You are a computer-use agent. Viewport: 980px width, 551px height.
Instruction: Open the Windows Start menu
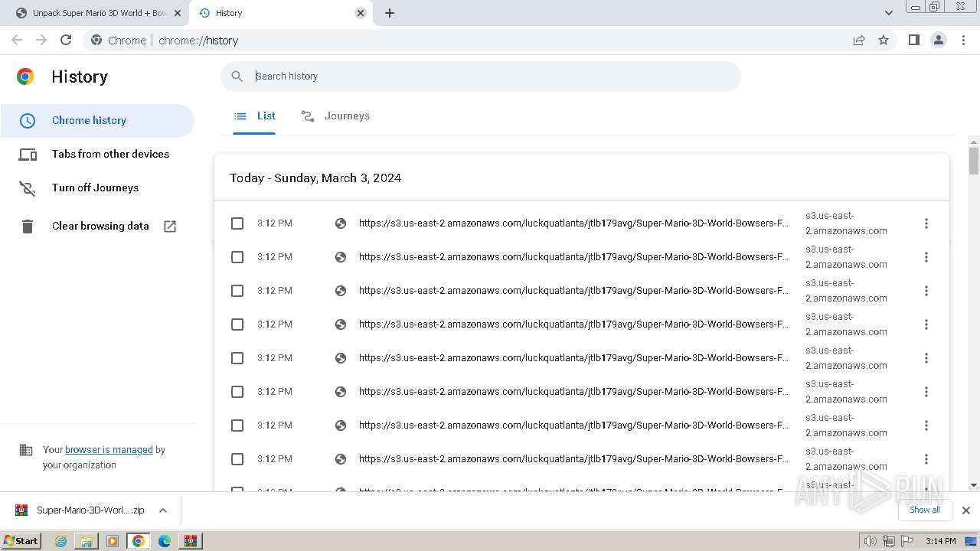21,540
